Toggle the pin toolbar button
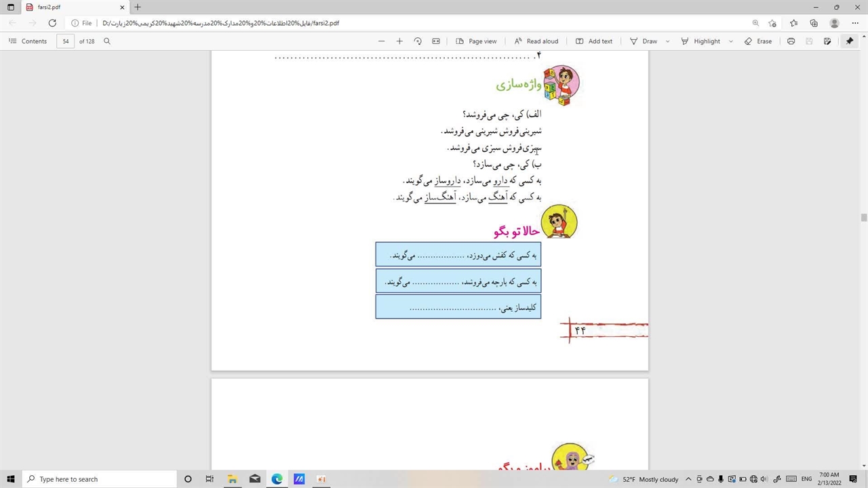868x488 pixels. [849, 41]
